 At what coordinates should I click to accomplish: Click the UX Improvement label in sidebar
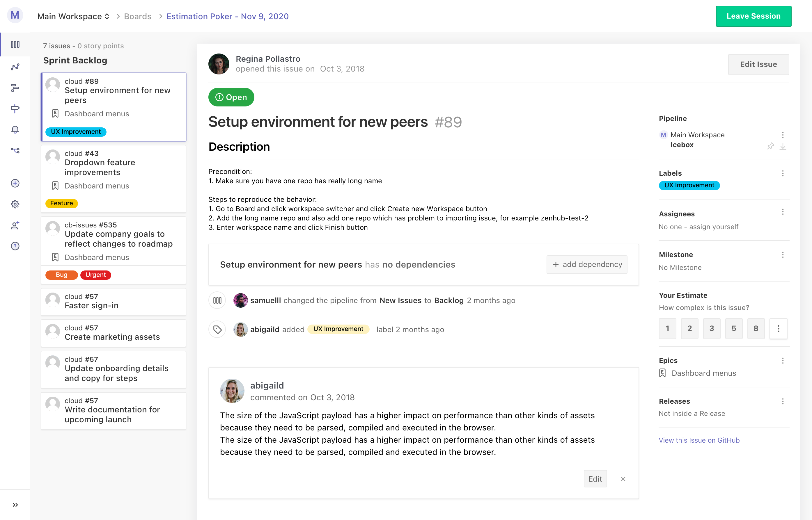point(689,185)
